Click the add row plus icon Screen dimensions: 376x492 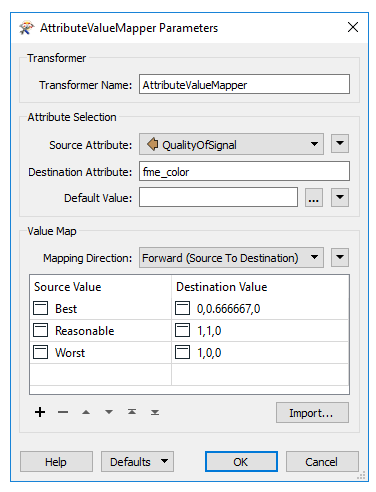tap(40, 412)
